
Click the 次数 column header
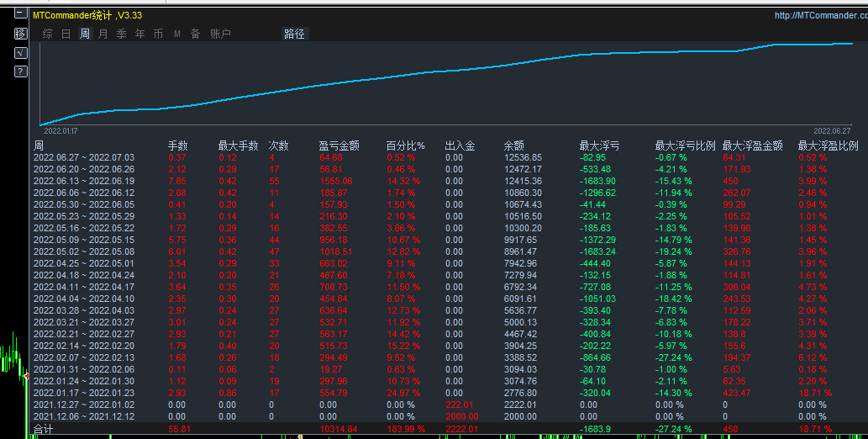tap(278, 145)
